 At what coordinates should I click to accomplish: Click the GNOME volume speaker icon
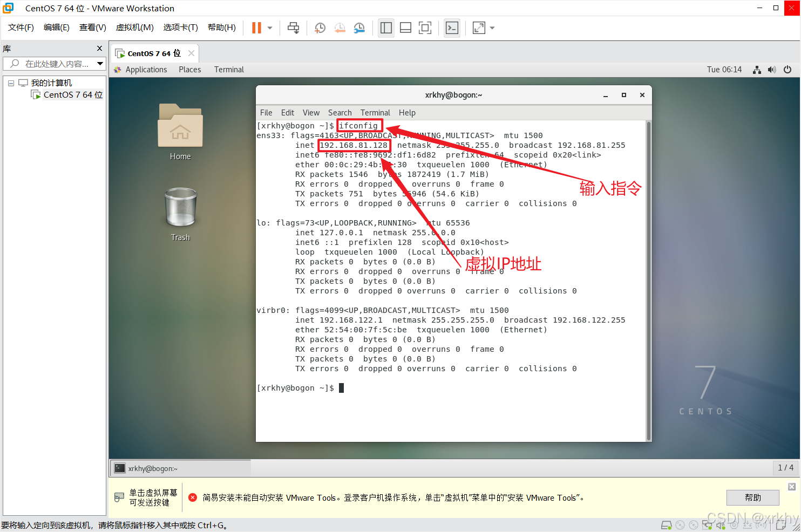772,70
